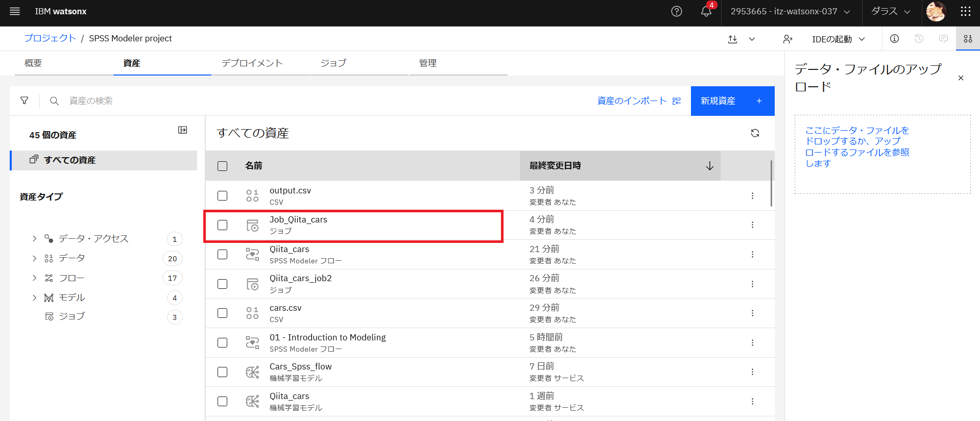Expand the データ・アクセス asset type
980x421 pixels.
pyautogui.click(x=34, y=238)
